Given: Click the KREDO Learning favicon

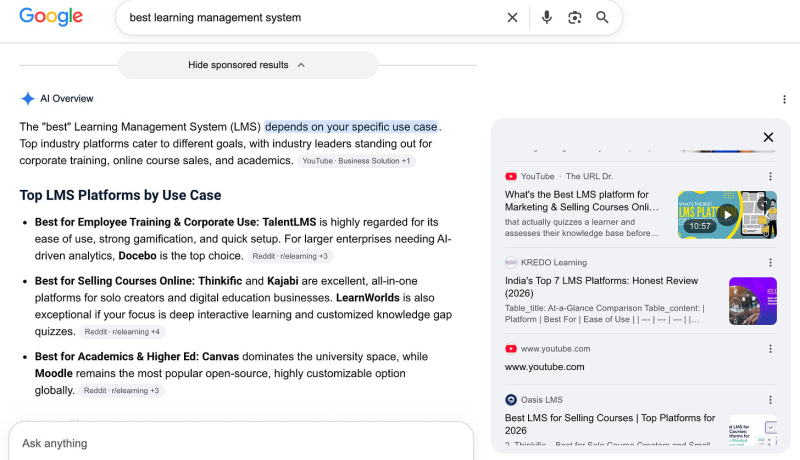Looking at the screenshot, I should [511, 263].
